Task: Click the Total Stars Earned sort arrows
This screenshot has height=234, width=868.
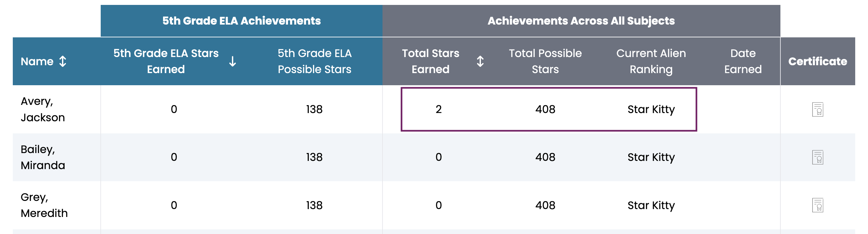Action: click(x=480, y=61)
